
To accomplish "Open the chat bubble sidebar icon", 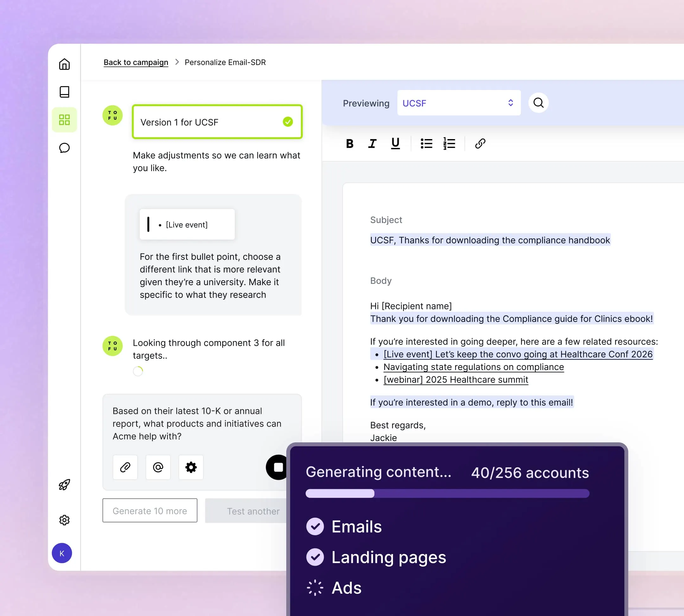I will pos(64,148).
